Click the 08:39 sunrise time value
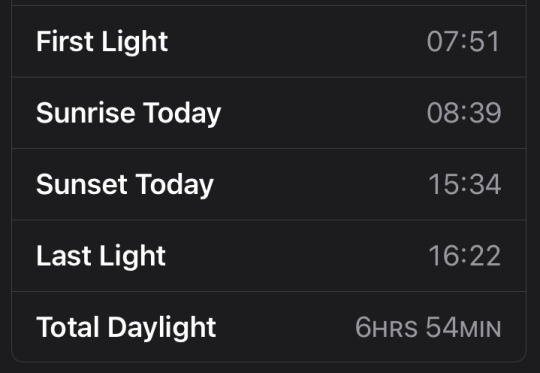The width and height of the screenshot is (540, 373). (x=464, y=113)
